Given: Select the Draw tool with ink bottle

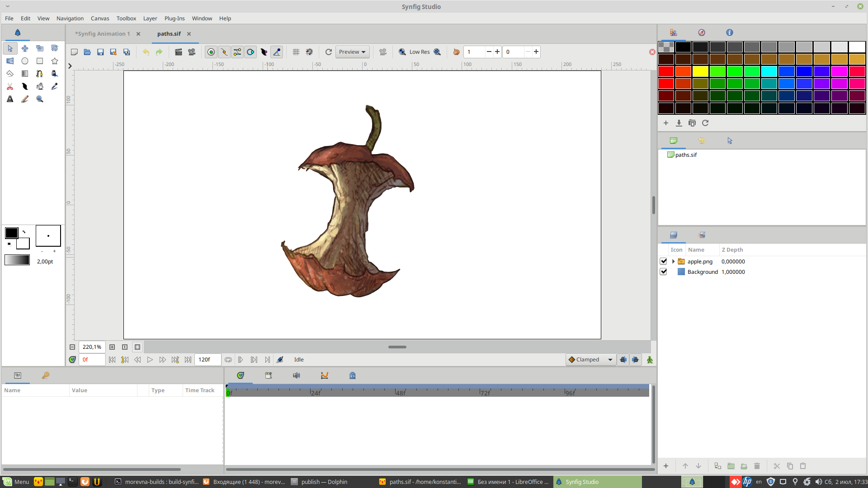Looking at the screenshot, I should 55,74.
